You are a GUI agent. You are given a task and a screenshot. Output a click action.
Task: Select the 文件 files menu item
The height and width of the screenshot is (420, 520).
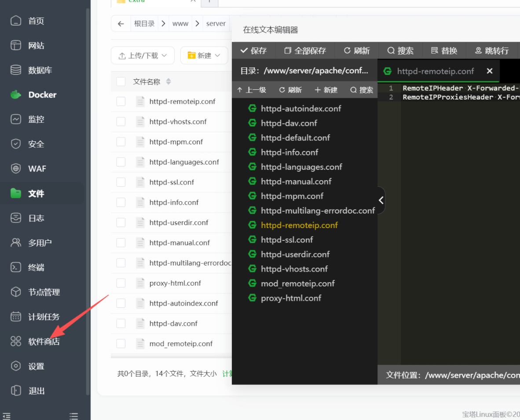37,193
